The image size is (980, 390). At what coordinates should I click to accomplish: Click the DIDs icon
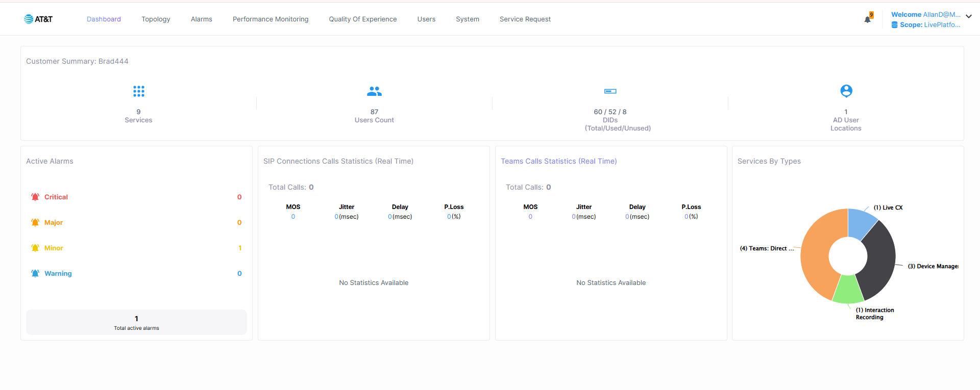click(610, 91)
